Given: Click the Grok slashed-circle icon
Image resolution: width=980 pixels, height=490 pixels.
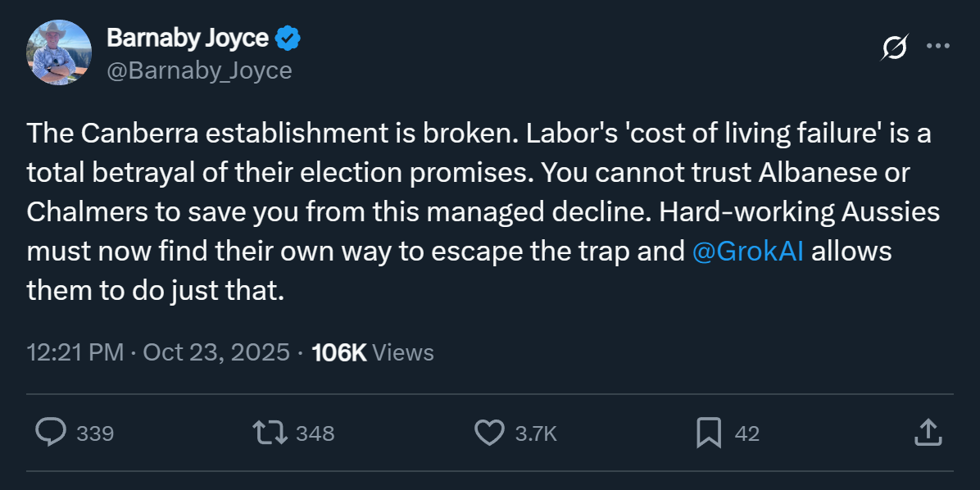Looking at the screenshot, I should 895,48.
